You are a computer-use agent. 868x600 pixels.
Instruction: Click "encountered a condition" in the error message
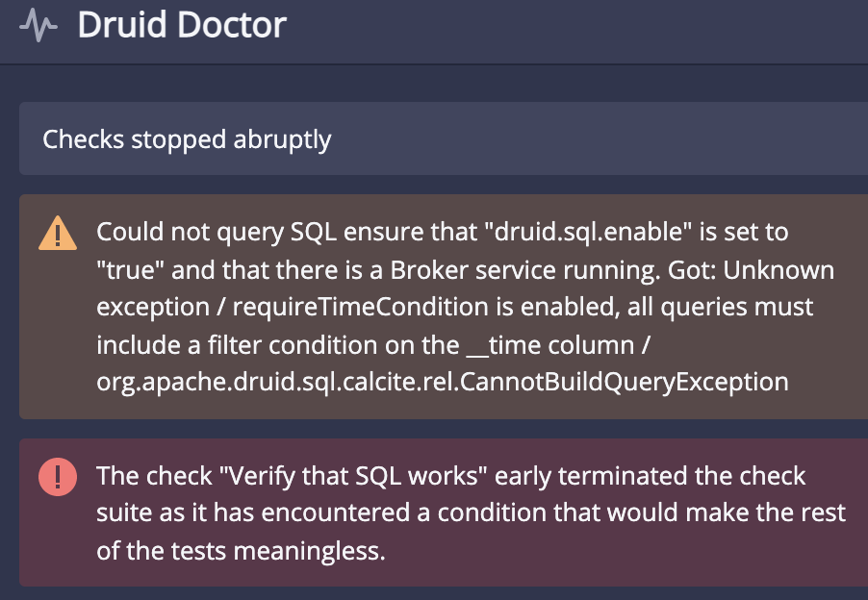393,513
